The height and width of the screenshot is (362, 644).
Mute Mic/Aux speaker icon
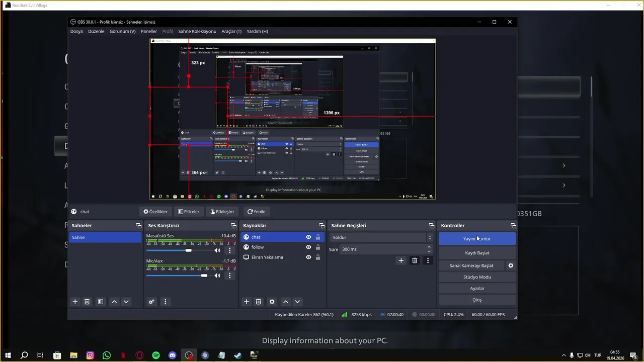217,276
